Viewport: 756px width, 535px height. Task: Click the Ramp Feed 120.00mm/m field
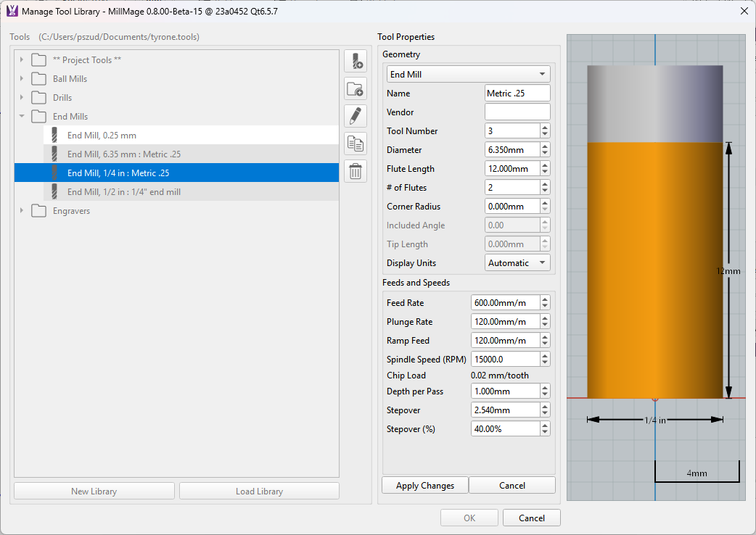coord(505,340)
